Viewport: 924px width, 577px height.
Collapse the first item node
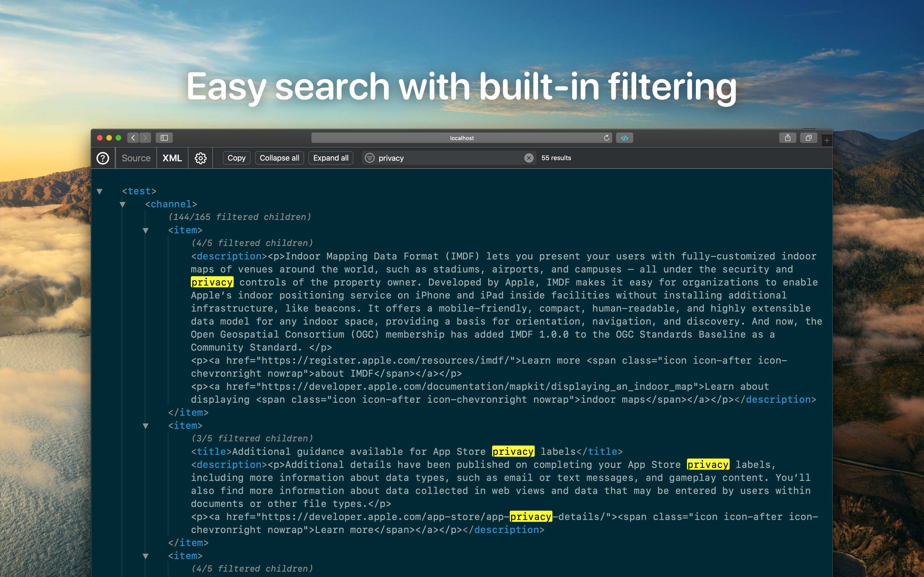(x=145, y=230)
